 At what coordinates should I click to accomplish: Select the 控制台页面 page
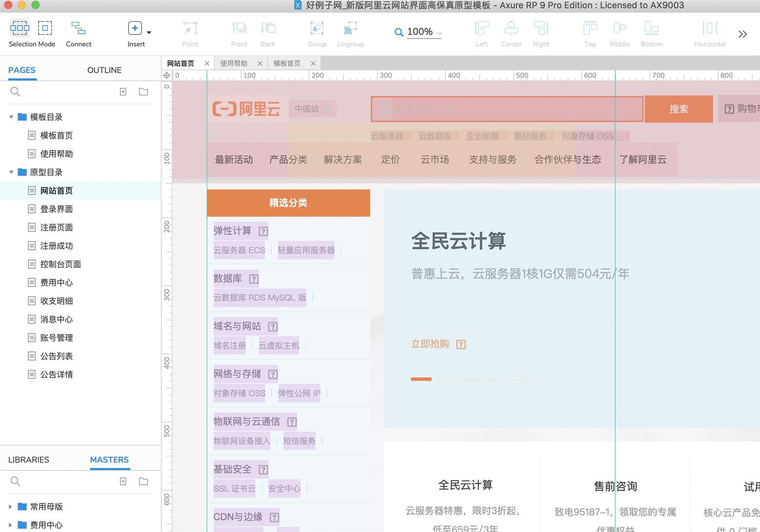(x=60, y=264)
